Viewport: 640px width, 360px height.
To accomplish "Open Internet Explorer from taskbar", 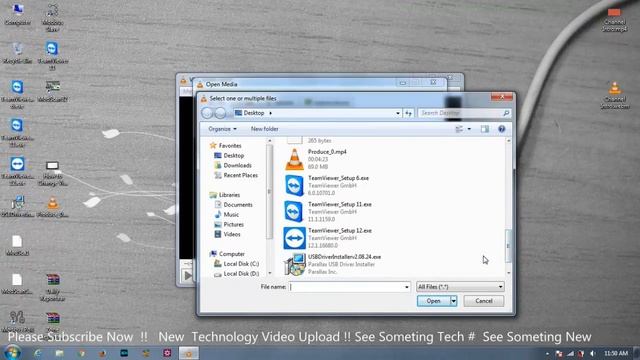I will click(38, 353).
